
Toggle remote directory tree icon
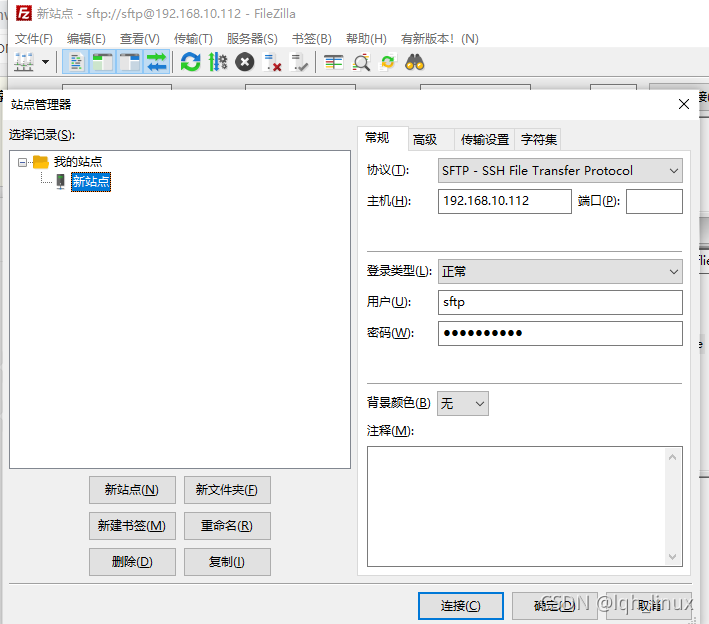click(130, 62)
